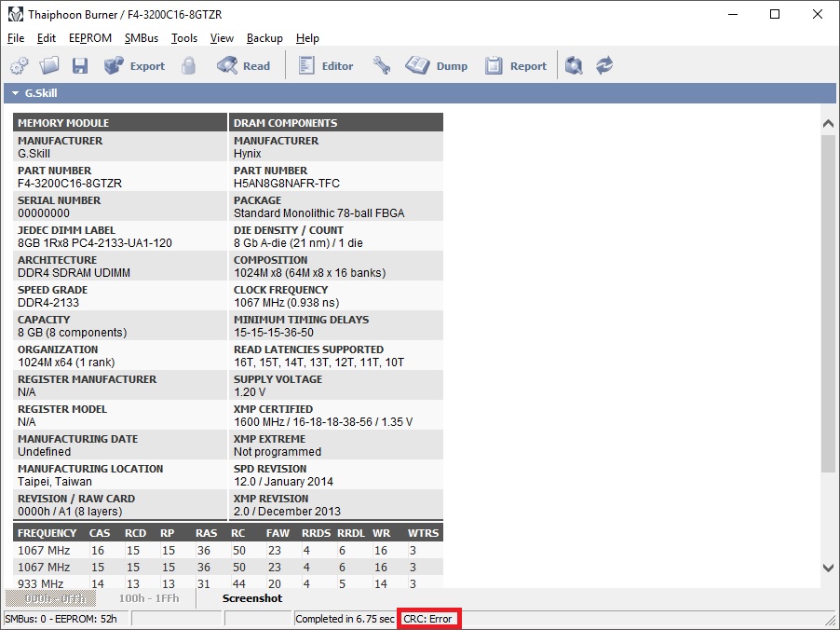
Task: Open a file with the folder icon
Action: [49, 66]
